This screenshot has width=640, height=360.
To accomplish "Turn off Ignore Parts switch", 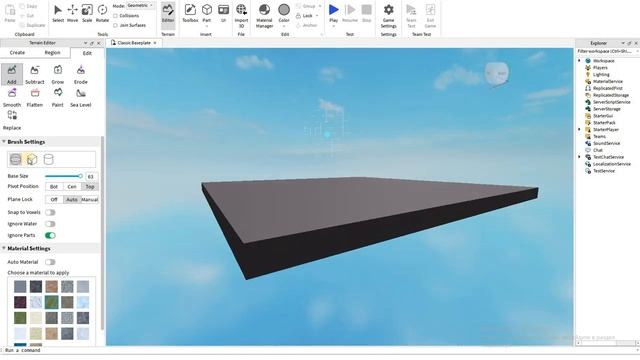I will pyautogui.click(x=50, y=235).
